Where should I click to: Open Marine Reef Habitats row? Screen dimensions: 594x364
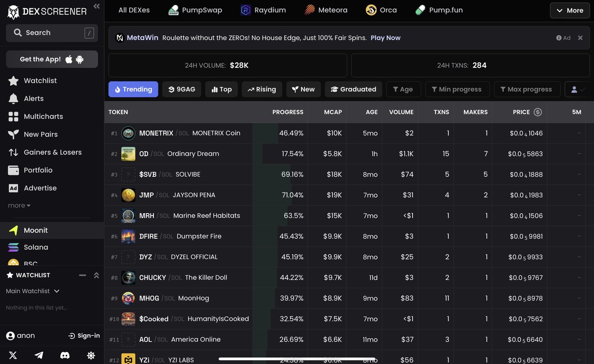click(349, 216)
